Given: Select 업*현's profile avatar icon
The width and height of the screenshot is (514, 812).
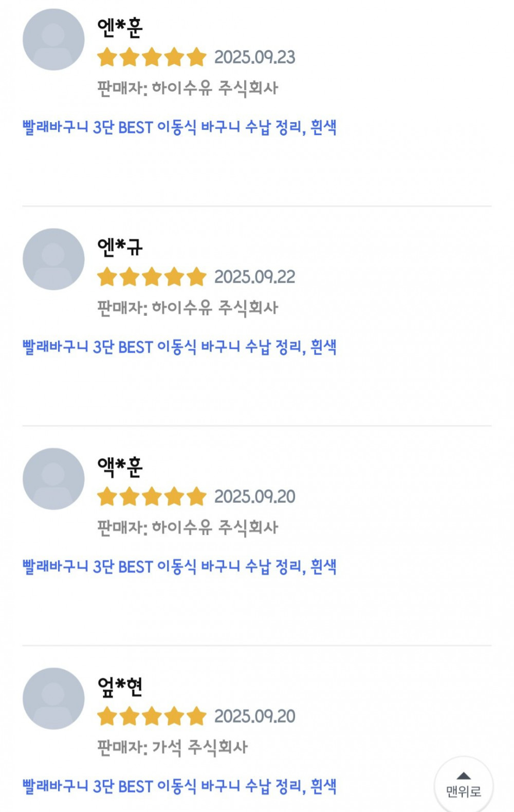Looking at the screenshot, I should click(53, 698).
